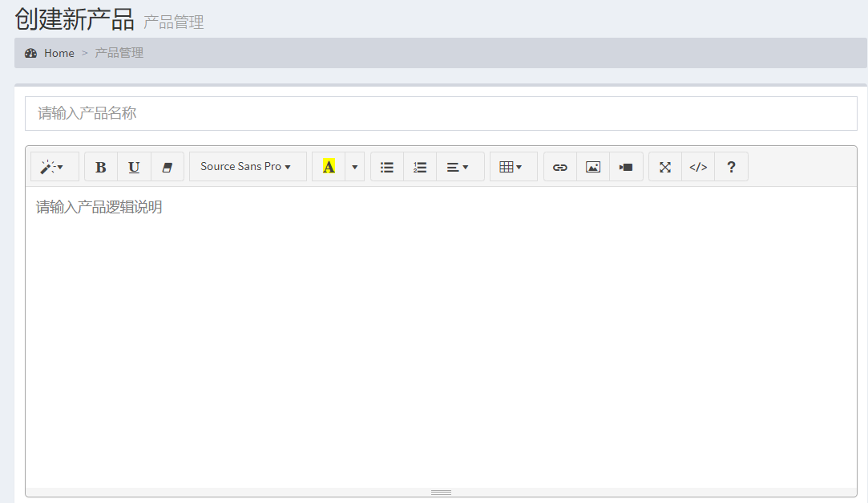868x503 pixels.
Task: Open the editor help dialog
Action: [732, 167]
